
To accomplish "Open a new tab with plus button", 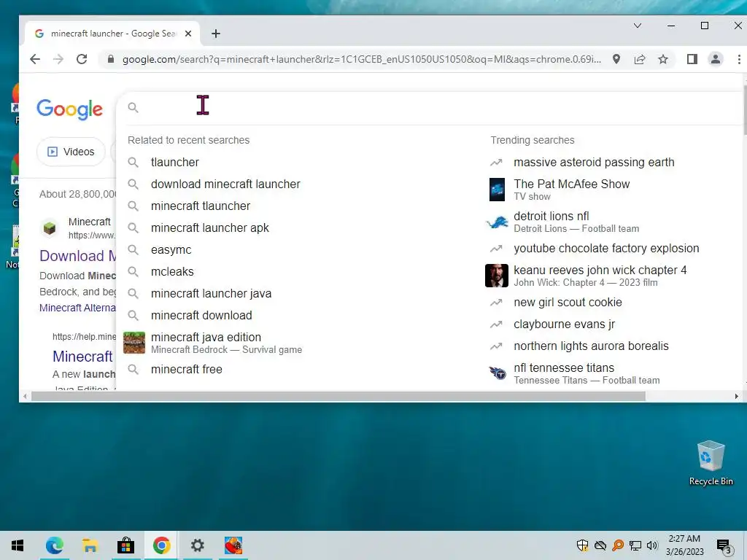I will (x=216, y=34).
